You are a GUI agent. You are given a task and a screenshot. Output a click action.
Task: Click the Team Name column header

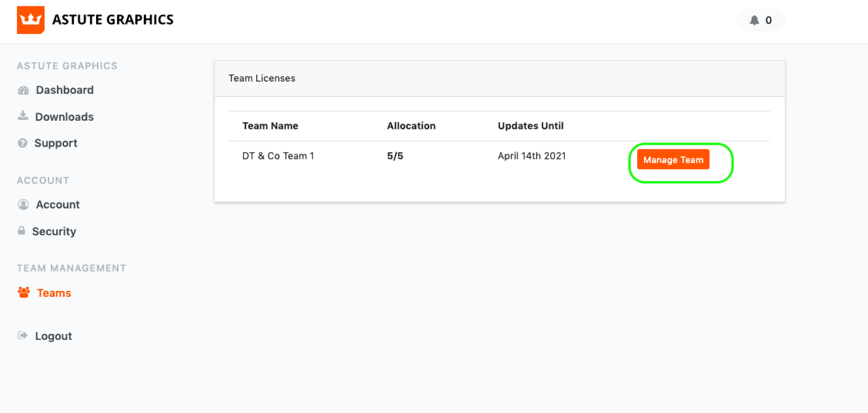click(270, 125)
